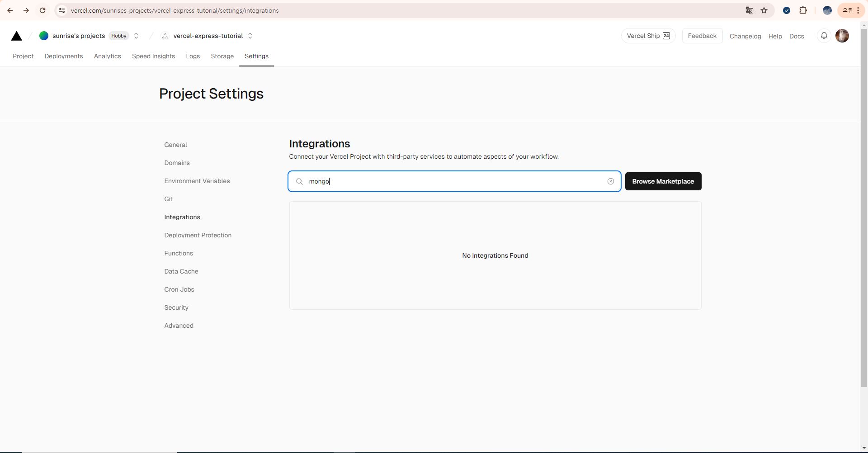
Task: Open the browser extensions puzzle icon
Action: [803, 10]
